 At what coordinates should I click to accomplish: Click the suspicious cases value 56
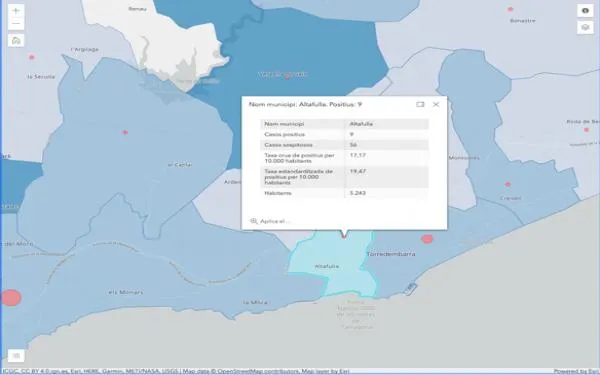coord(353,145)
